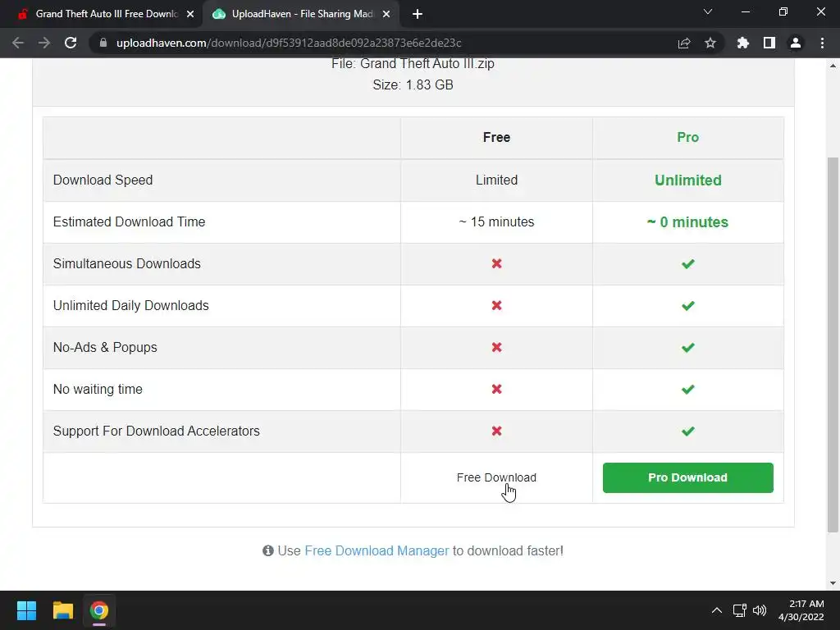
Task: Click green check for Unlimited Daily Downloads
Action: (x=688, y=305)
